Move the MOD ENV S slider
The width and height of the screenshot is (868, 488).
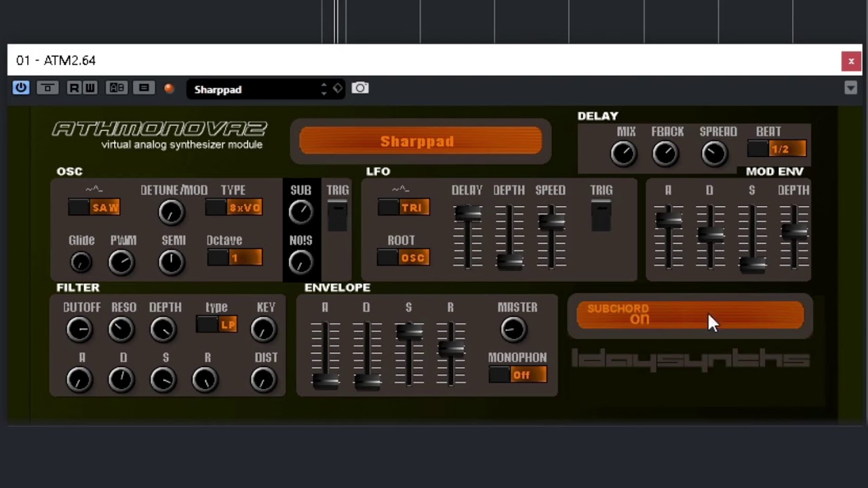752,264
